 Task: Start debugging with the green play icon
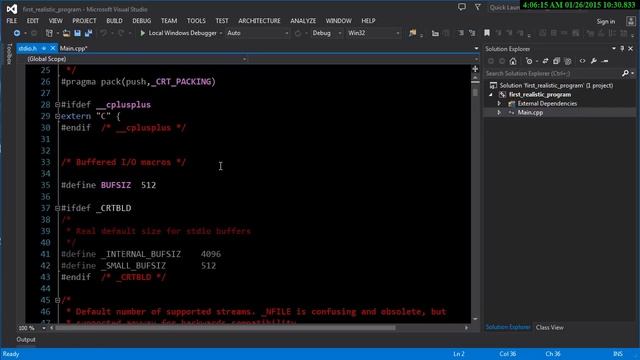142,33
